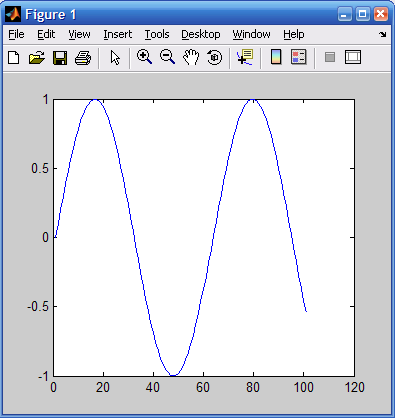This screenshot has width=395, height=418.
Task: Save figure with floppy disk icon
Action: coord(60,58)
